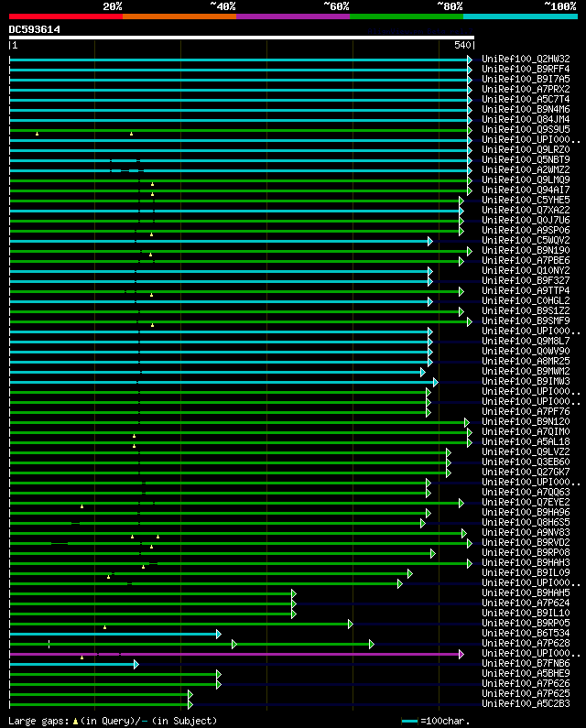Screen dimensions: 586x728
Task: Select the UniRef100_A2WMZ2 label
Action: coord(526,170)
